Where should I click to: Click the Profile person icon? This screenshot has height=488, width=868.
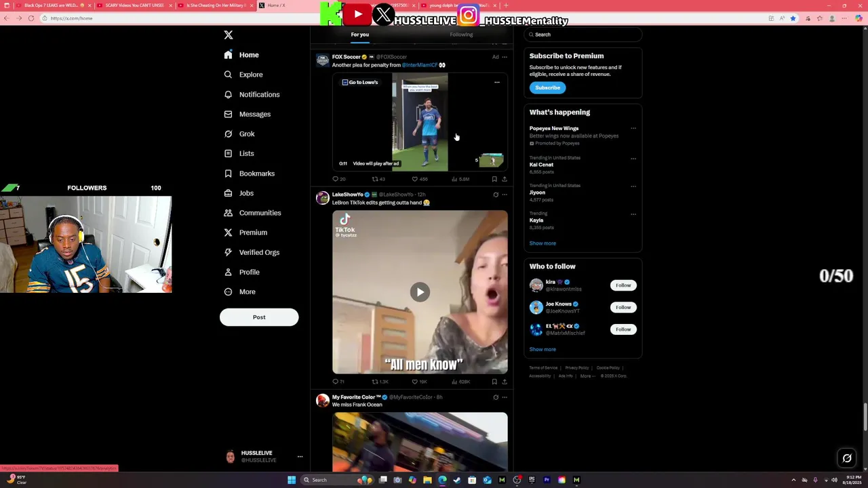pyautogui.click(x=228, y=272)
